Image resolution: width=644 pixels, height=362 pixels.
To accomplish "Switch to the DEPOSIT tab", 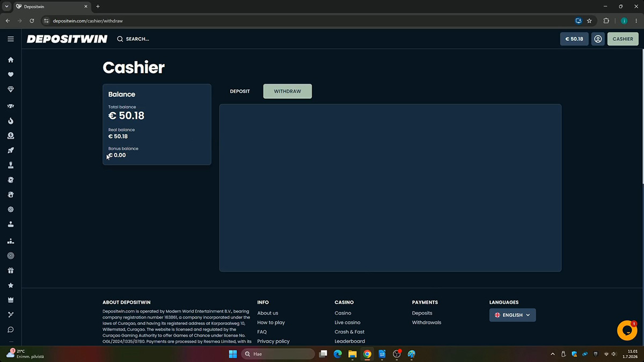I will coord(240,91).
